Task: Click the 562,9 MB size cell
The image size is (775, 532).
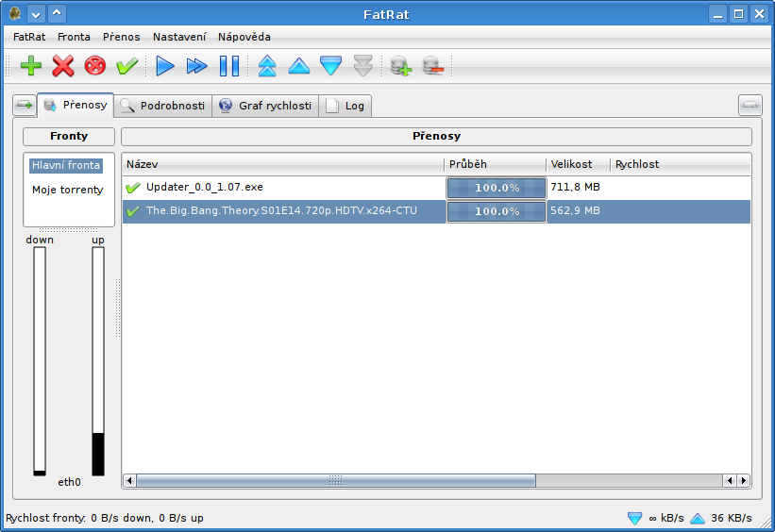Action: coord(575,211)
